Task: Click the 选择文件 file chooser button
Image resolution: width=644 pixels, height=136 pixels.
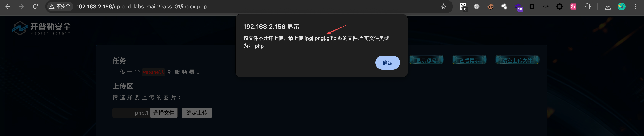Action: click(164, 113)
